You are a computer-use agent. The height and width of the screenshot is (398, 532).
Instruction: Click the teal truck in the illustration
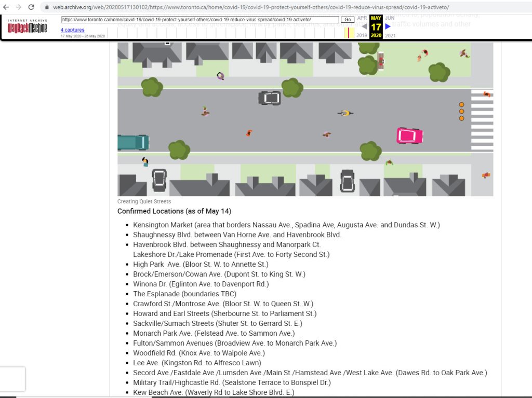coord(133,142)
